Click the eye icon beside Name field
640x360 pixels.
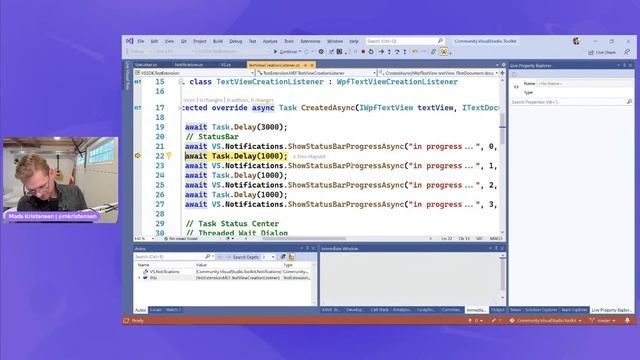click(516, 87)
